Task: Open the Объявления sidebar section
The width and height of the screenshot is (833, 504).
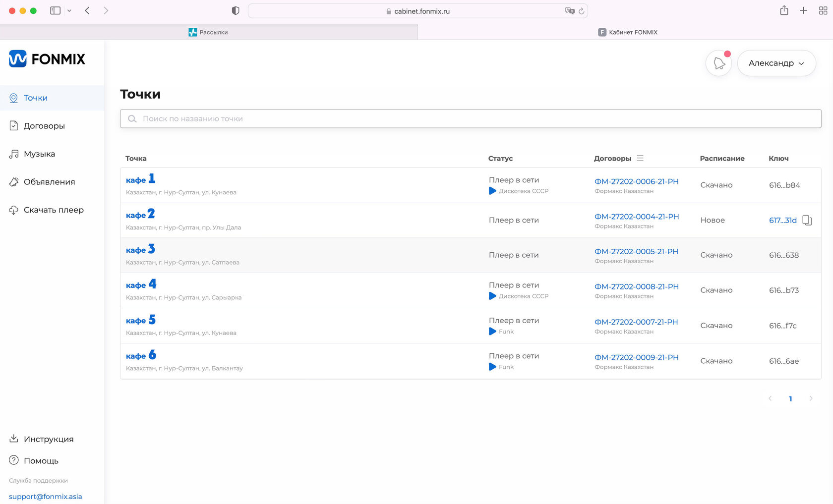Action: 49,182
